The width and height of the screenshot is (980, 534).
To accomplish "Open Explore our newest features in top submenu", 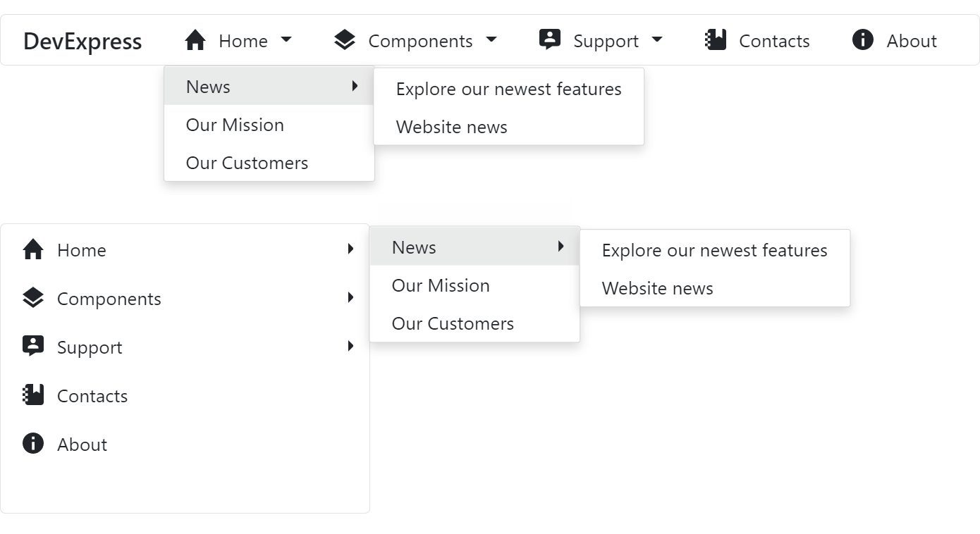I will click(x=508, y=89).
